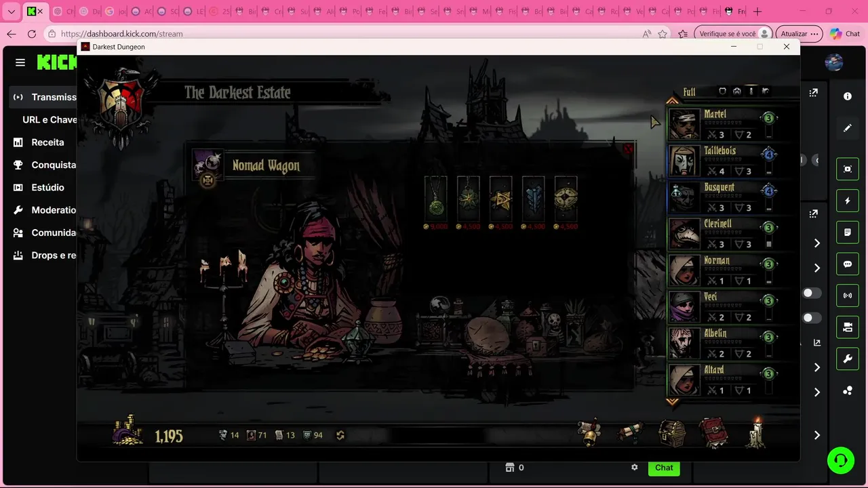Image resolution: width=868 pixels, height=488 pixels.
Task: Click green headset support button
Action: click(841, 461)
